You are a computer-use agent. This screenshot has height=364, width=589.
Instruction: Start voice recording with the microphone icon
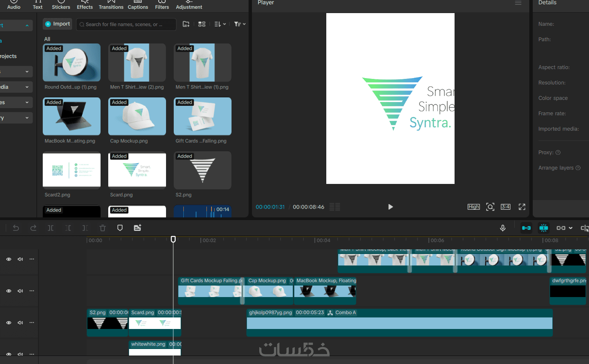(503, 228)
